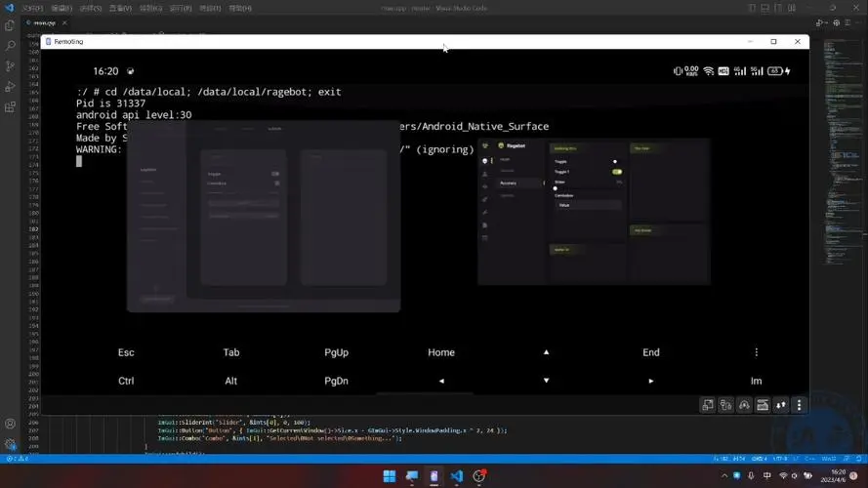
Task: Tap the left arrow key on terminal keyboard
Action: [x=441, y=381]
